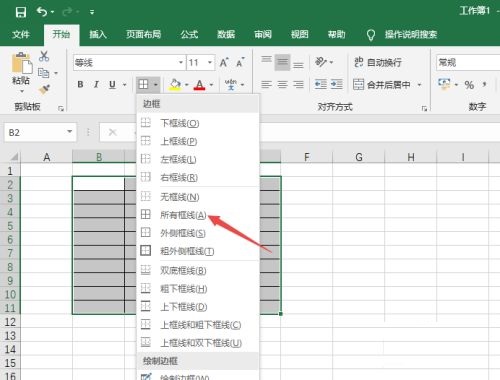The width and height of the screenshot is (500, 380).
Task: Choose 双底框线(B) double bottom border
Action: point(198,270)
